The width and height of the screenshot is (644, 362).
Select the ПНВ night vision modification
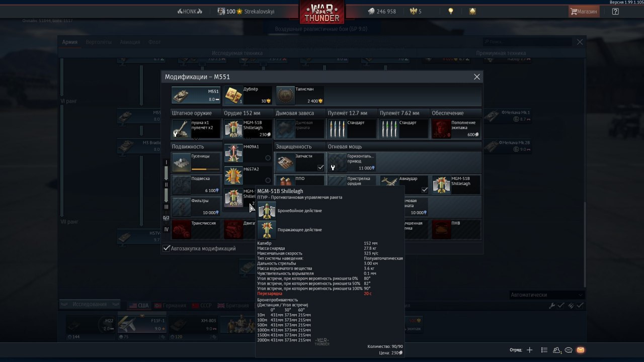(456, 229)
